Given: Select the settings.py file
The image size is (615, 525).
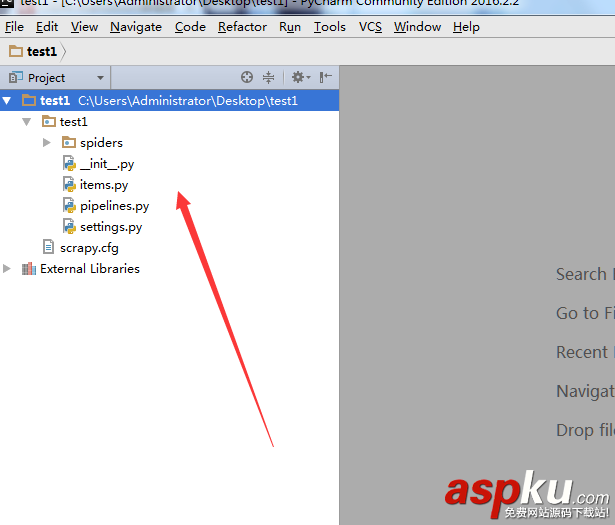Looking at the screenshot, I should (x=111, y=227).
